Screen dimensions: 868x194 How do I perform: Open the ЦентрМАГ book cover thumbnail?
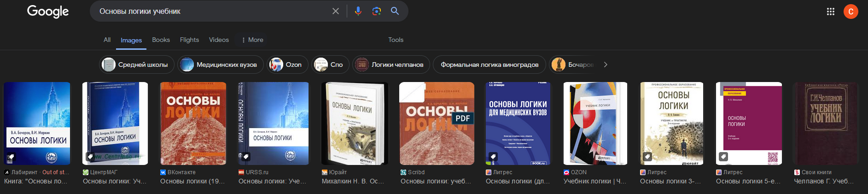[115, 123]
